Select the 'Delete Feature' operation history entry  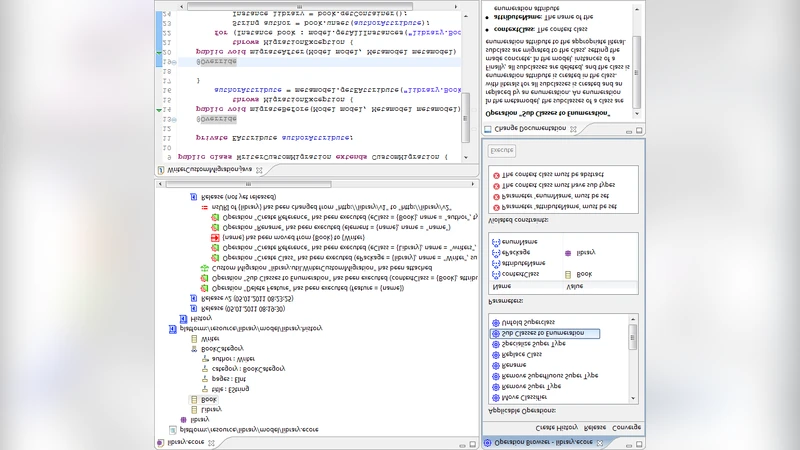coord(308,288)
